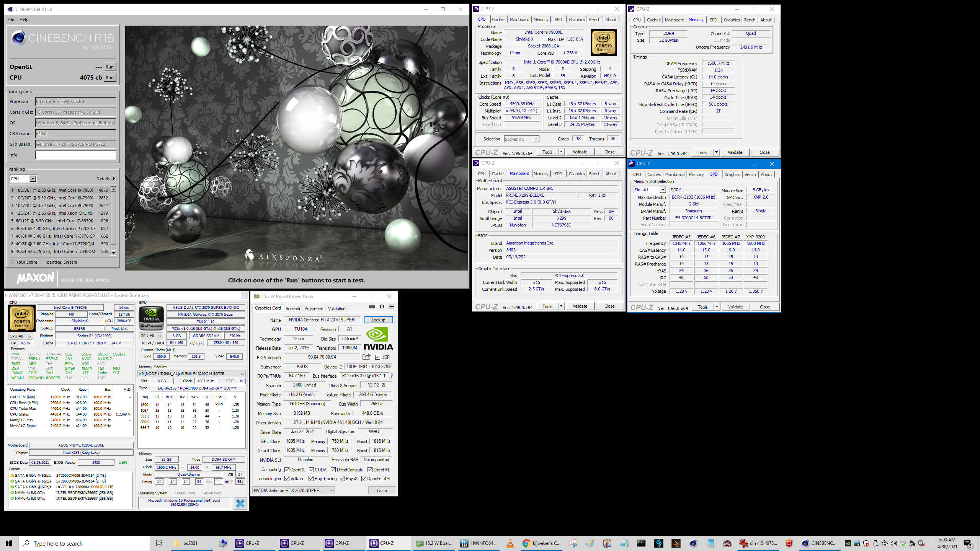This screenshot has width=980, height=551.
Task: Click Tools button in CPU-Z Mainboard window
Action: tap(547, 306)
